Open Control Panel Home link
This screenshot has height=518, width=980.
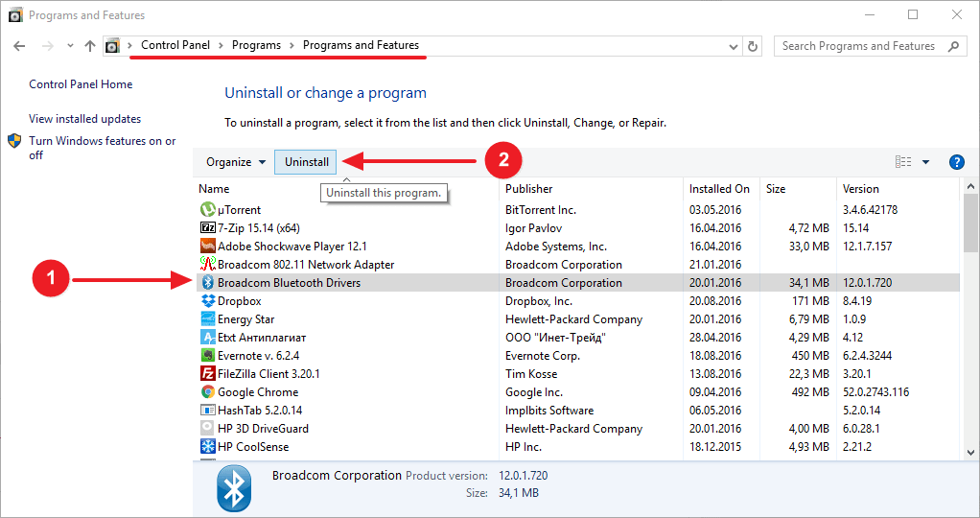(x=81, y=84)
